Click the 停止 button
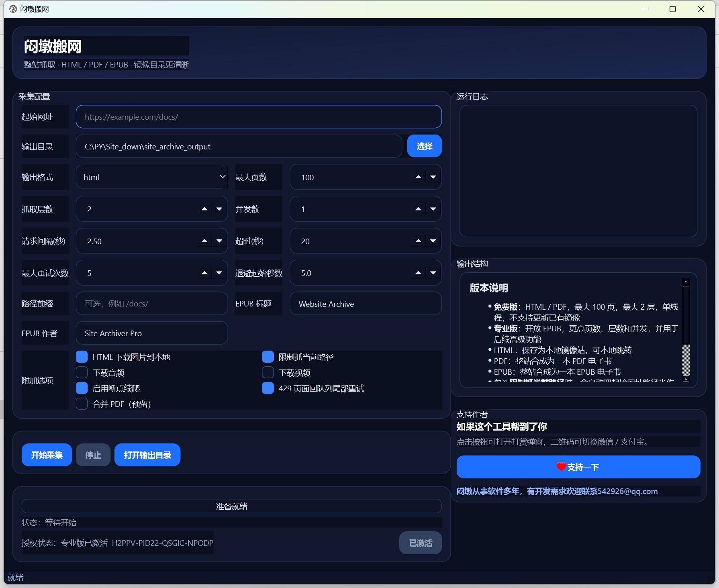 point(93,455)
